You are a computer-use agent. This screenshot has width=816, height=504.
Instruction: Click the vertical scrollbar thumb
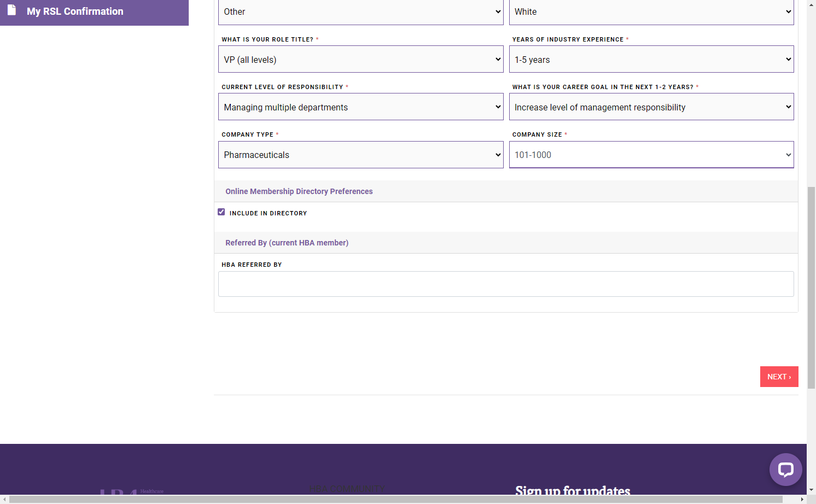point(811,288)
